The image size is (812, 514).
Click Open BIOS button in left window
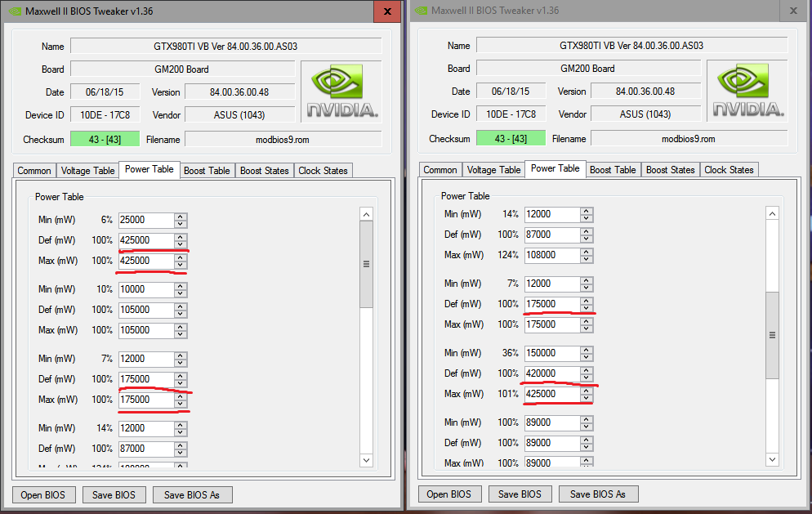[x=43, y=495]
